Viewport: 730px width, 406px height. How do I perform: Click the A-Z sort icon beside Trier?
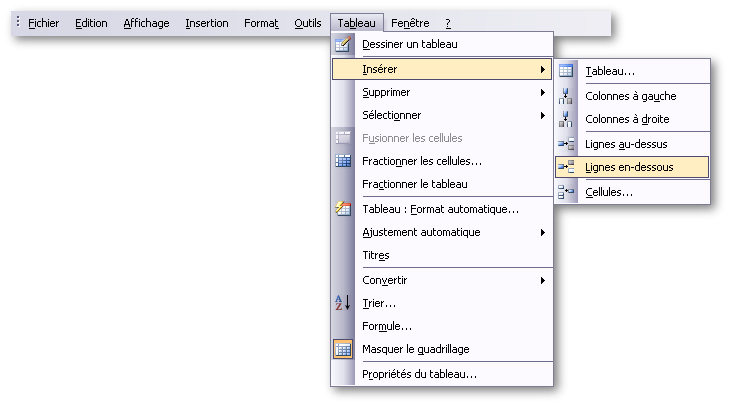pos(343,303)
